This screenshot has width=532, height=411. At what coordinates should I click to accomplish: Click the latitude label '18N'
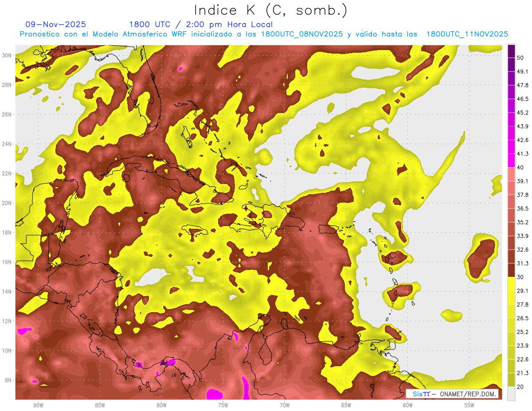7,232
